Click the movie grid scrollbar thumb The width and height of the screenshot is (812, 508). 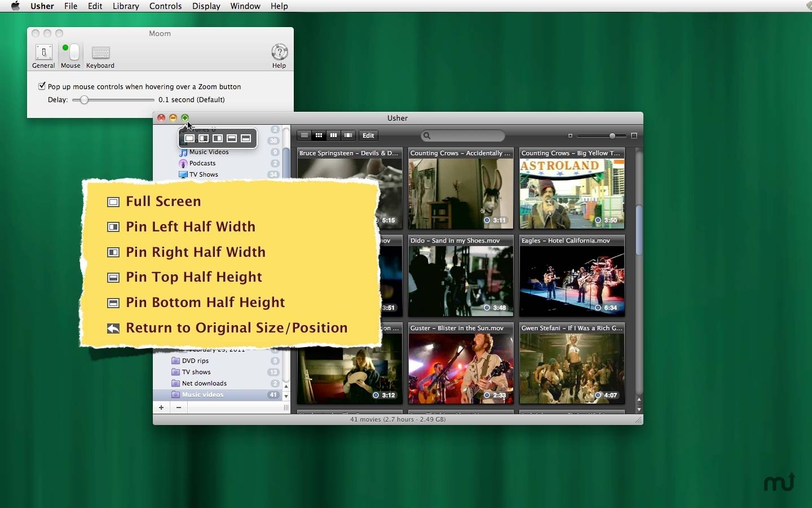639,230
